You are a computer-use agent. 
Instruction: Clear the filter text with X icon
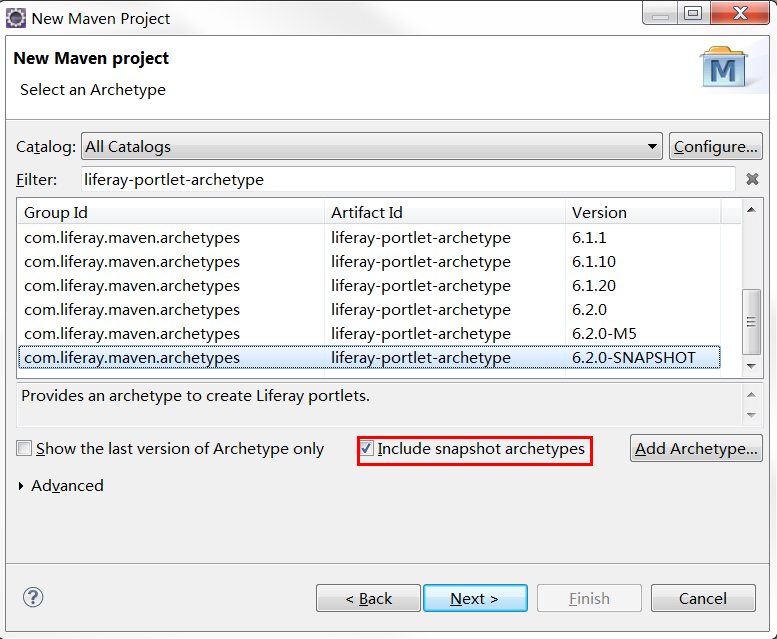click(753, 179)
